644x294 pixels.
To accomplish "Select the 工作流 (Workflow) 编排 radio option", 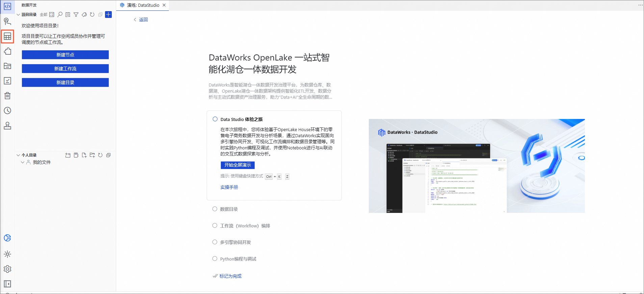I will [215, 225].
